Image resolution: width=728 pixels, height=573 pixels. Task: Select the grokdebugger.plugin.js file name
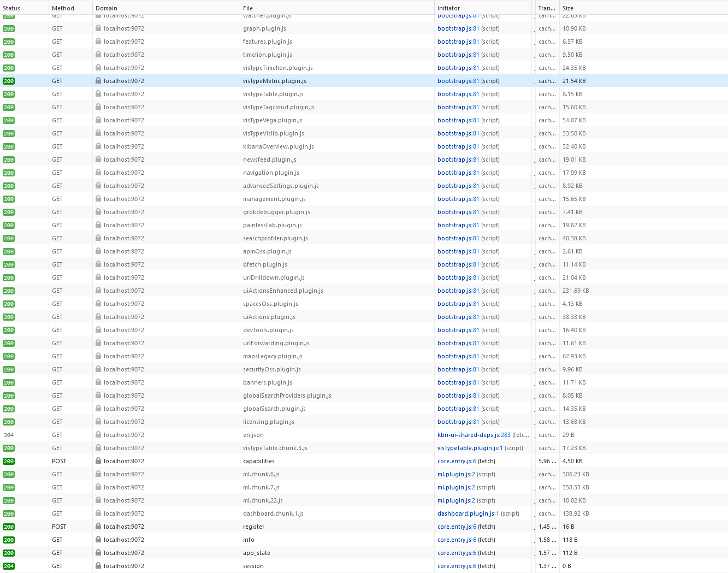click(x=276, y=212)
